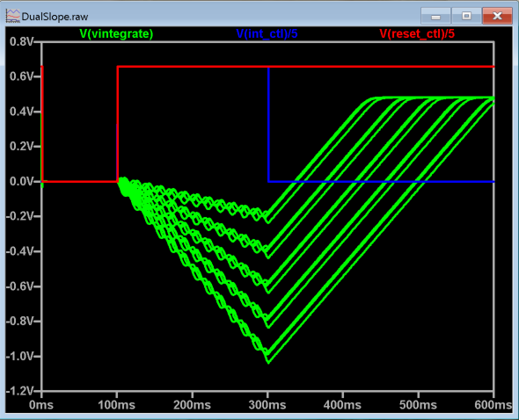The image size is (519, 420).
Task: Click the DualSlope.raw waveform window icon
Action: tap(13, 16)
